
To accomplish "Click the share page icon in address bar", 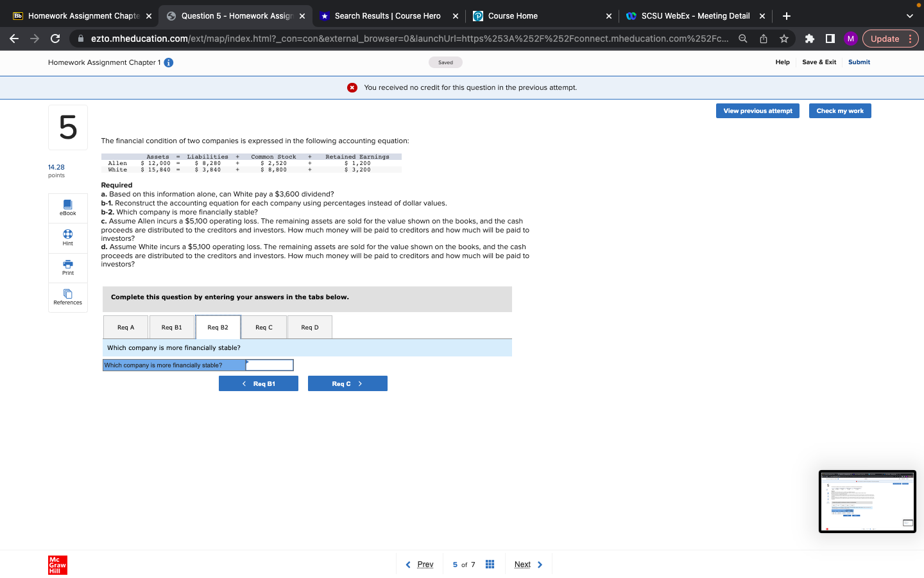I will point(764,39).
